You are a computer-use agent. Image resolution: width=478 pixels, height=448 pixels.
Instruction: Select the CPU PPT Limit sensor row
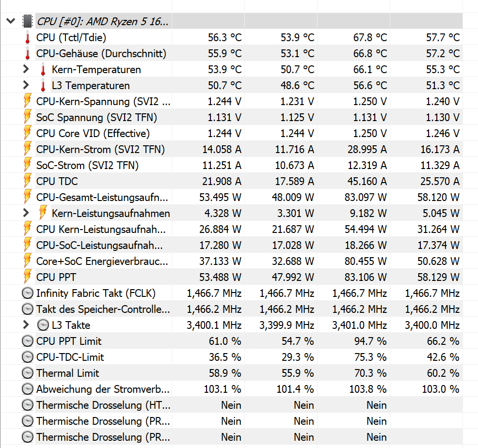click(232, 341)
